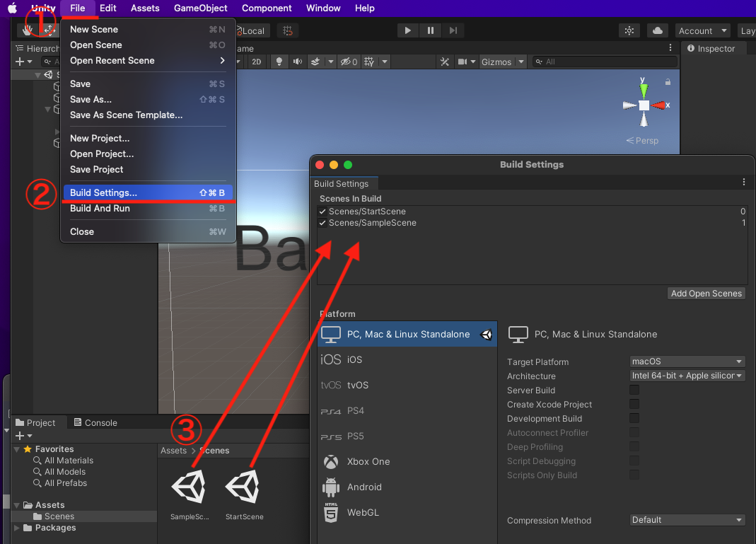The height and width of the screenshot is (544, 756).
Task: Choose New Scene from File menu
Action: tap(148, 30)
